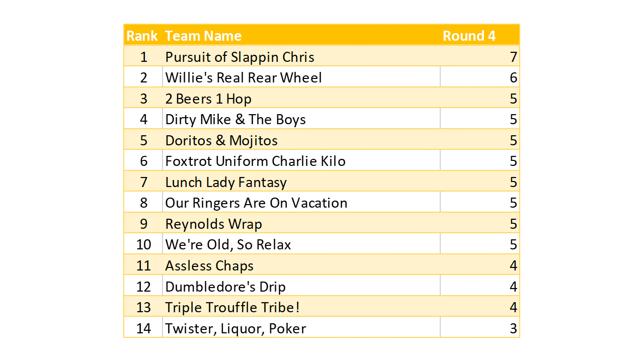
Task: Select Dirty Mike & The Boys cell
Action: 235,120
